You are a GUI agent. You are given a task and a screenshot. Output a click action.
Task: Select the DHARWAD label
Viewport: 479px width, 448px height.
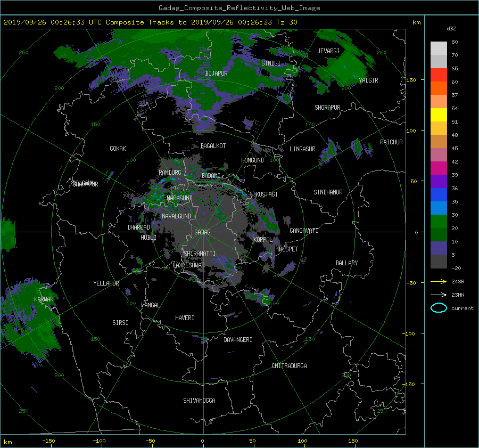click(138, 227)
